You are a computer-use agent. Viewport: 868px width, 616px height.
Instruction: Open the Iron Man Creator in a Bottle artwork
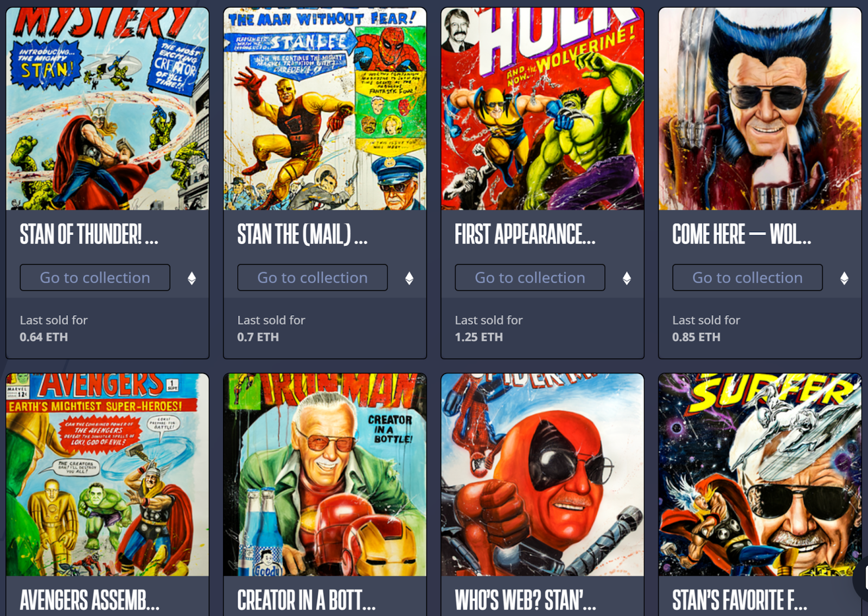coord(325,474)
